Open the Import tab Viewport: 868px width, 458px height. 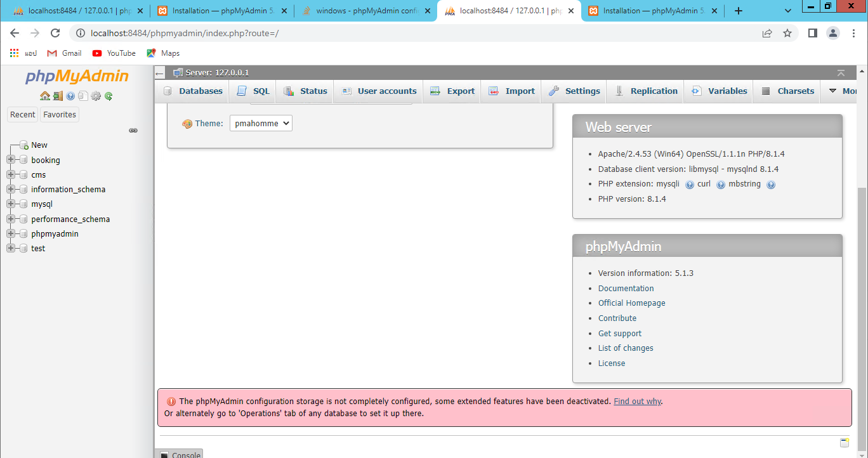(512, 91)
